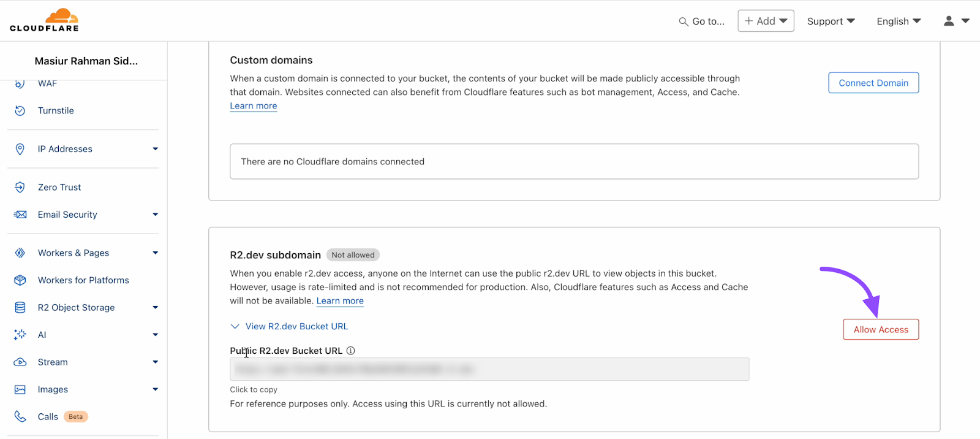Click the Turnstile sidebar icon
The width and height of the screenshot is (980, 439).
coord(20,110)
